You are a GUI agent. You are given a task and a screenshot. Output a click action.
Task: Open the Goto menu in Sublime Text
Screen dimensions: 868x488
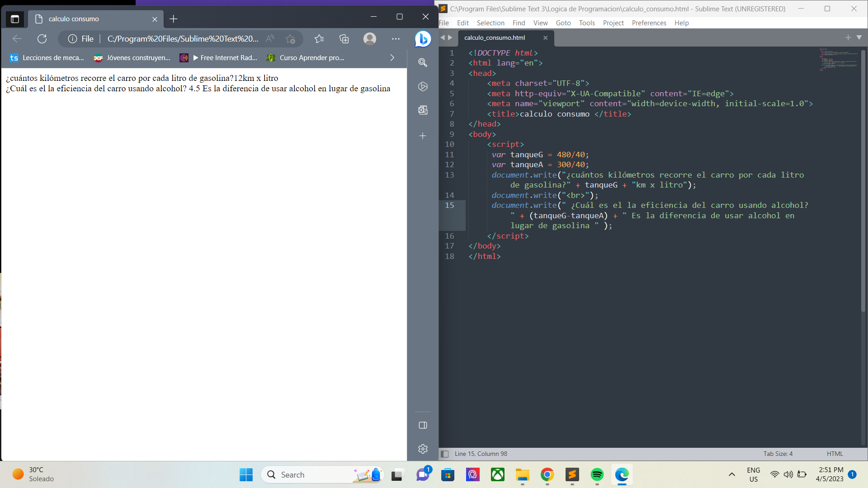563,23
